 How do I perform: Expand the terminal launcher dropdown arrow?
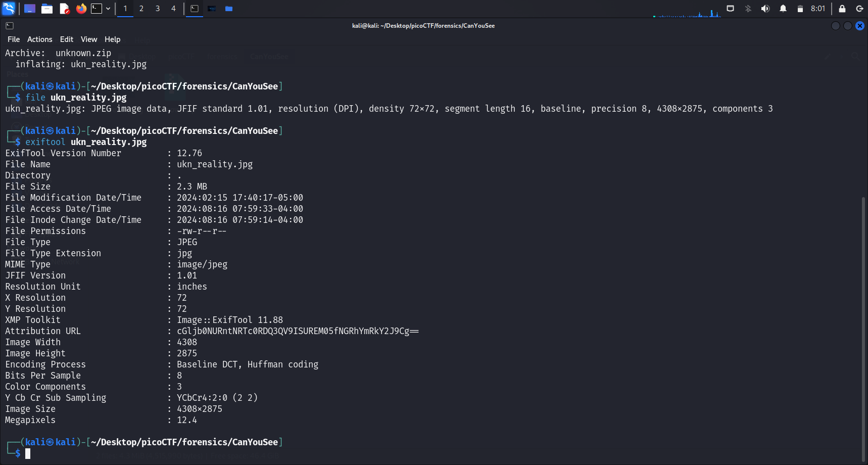[108, 9]
